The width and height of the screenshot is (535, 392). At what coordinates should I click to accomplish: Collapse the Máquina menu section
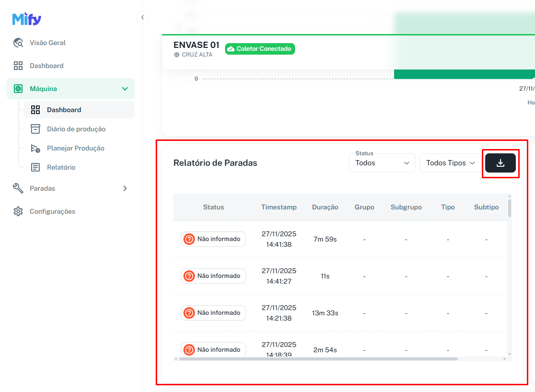click(125, 89)
